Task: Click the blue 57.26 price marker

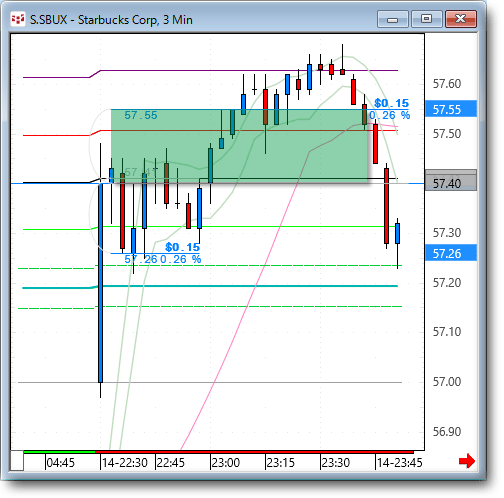Action: point(451,253)
